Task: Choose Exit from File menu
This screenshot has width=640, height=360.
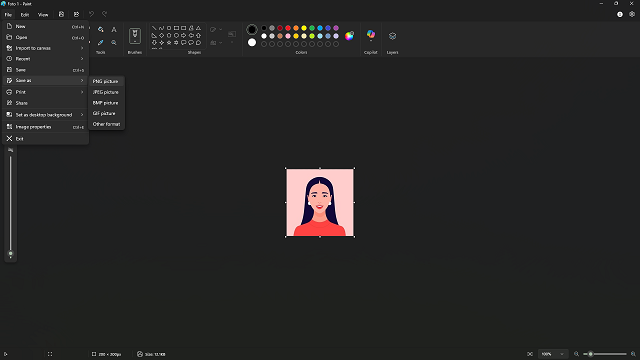Action: click(46, 139)
